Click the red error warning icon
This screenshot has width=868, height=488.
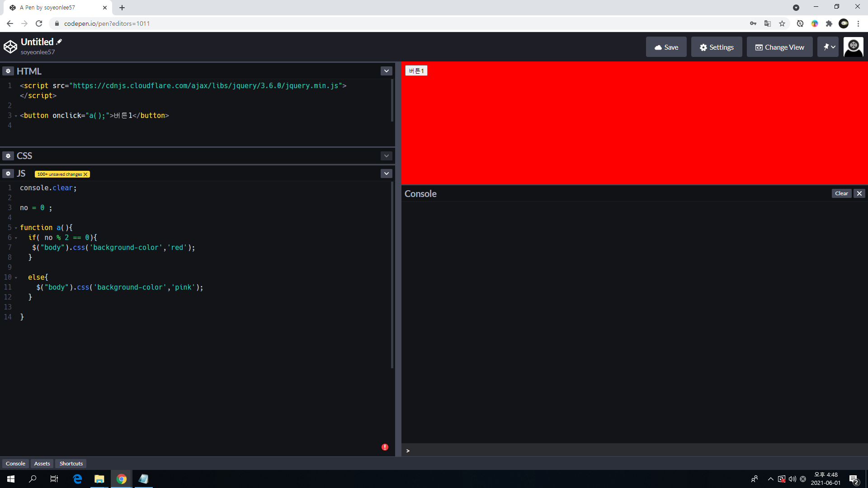tap(385, 447)
